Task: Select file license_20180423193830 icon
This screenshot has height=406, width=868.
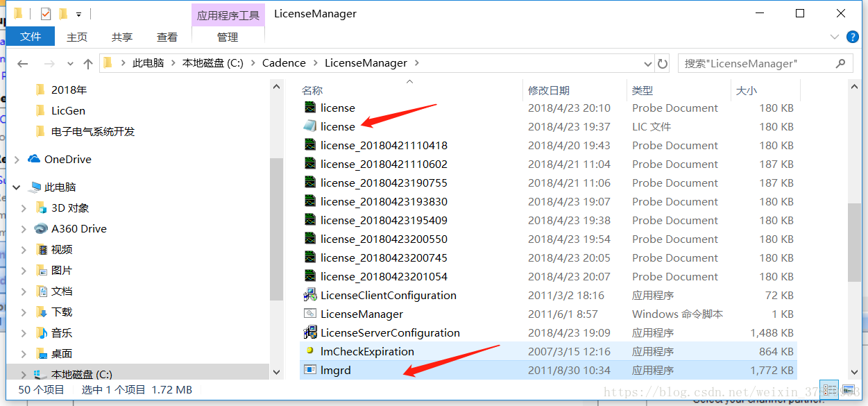Action: click(310, 201)
